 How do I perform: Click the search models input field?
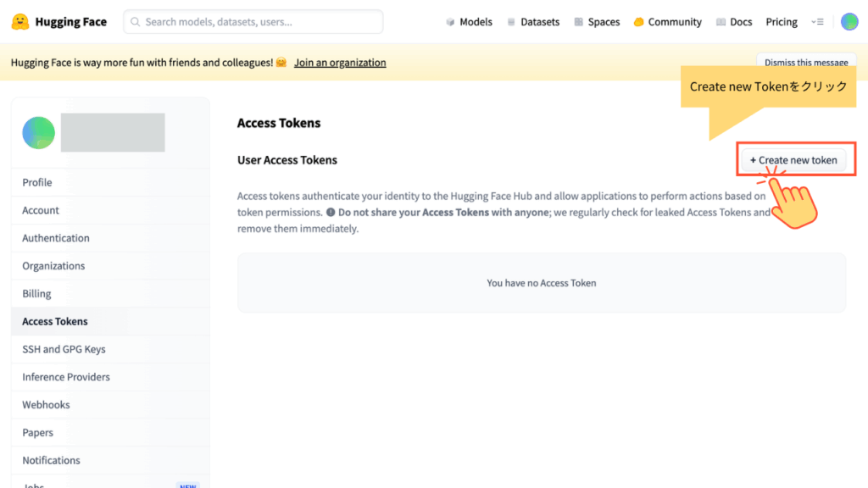pos(253,22)
